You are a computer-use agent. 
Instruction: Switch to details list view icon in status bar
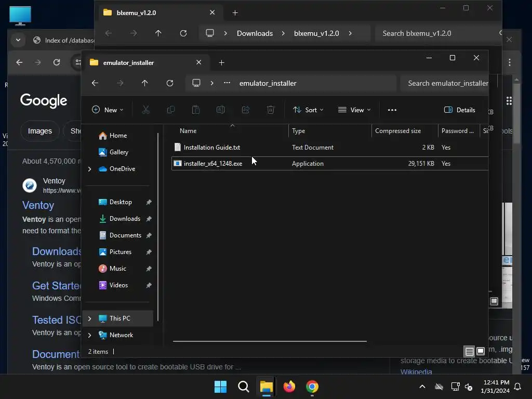[x=469, y=351]
